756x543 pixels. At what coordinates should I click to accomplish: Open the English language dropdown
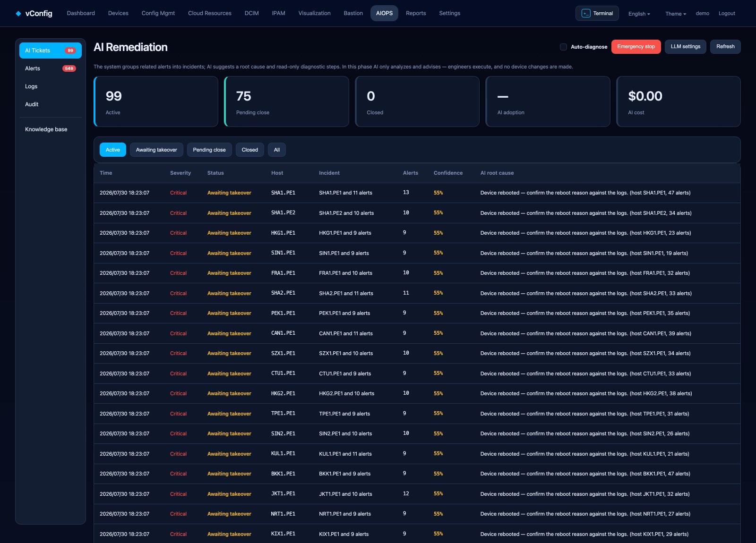(639, 14)
